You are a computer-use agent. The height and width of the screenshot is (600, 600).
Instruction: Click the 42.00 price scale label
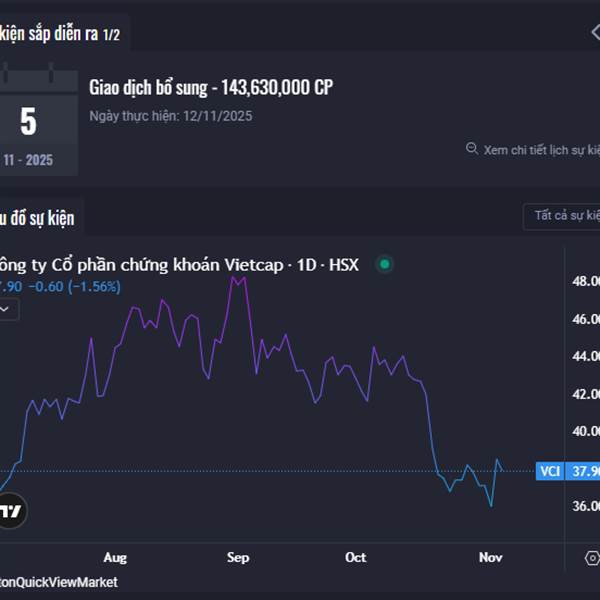click(586, 394)
